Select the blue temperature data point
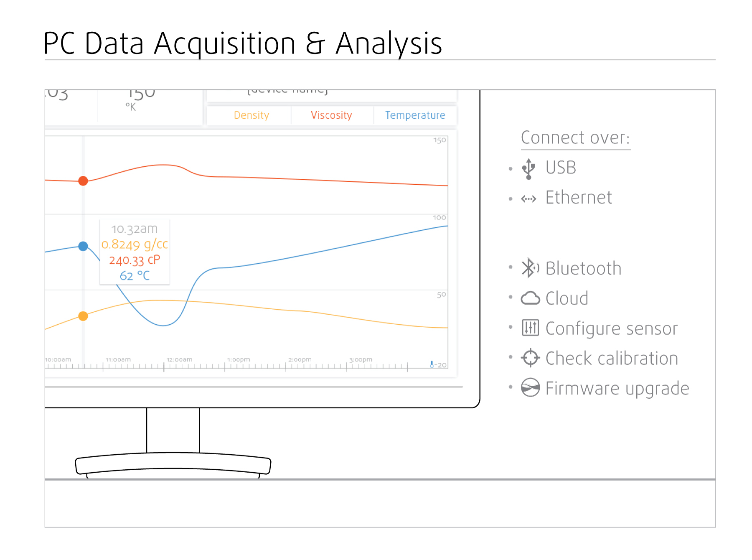Image resolution: width=752 pixels, height=560 pixels. (x=83, y=246)
